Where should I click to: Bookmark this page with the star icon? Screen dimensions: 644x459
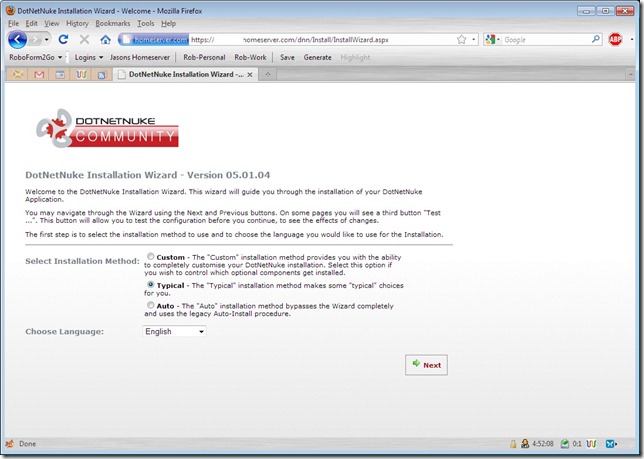[462, 39]
